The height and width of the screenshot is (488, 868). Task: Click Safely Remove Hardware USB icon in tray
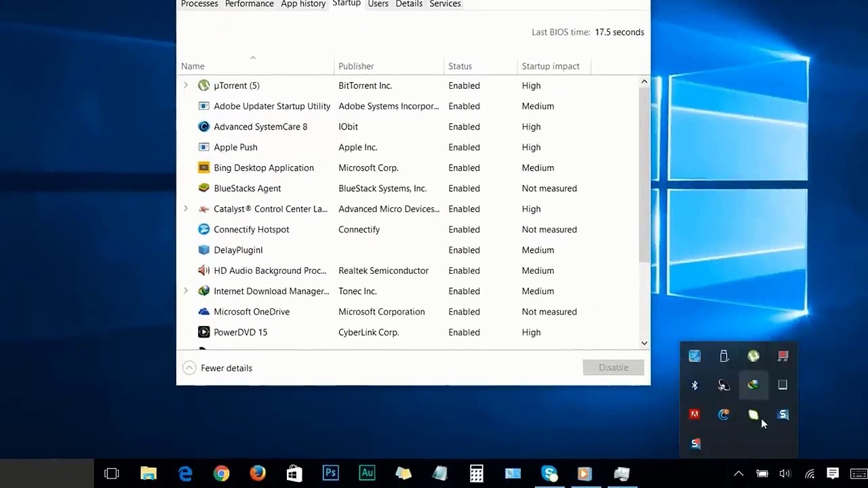click(724, 356)
